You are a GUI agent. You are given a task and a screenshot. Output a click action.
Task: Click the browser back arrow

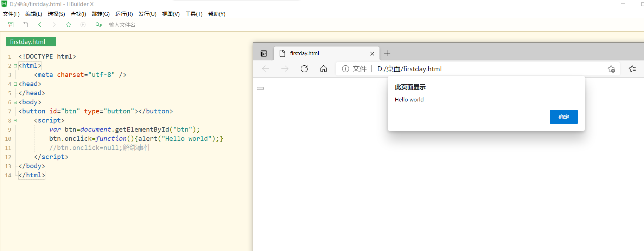tap(266, 69)
